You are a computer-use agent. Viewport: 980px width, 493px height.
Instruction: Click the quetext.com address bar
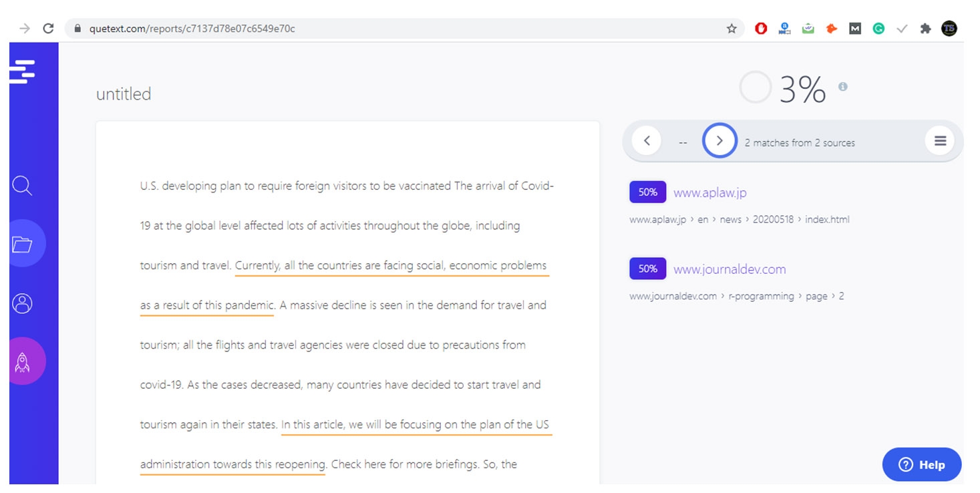(401, 29)
